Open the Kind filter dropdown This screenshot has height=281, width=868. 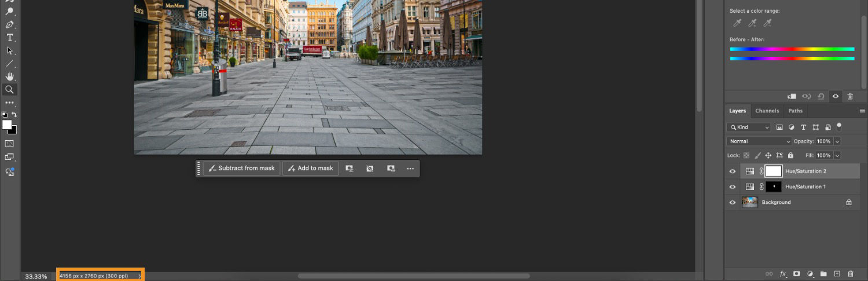(x=749, y=127)
